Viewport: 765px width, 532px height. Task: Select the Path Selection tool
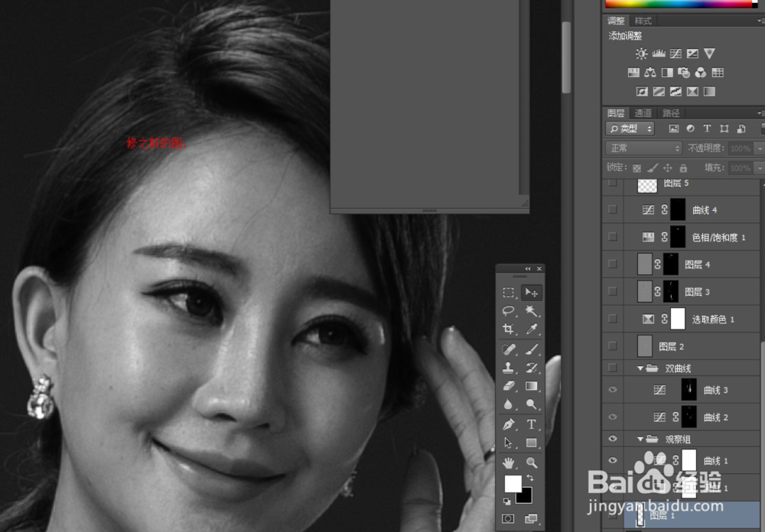[509, 443]
